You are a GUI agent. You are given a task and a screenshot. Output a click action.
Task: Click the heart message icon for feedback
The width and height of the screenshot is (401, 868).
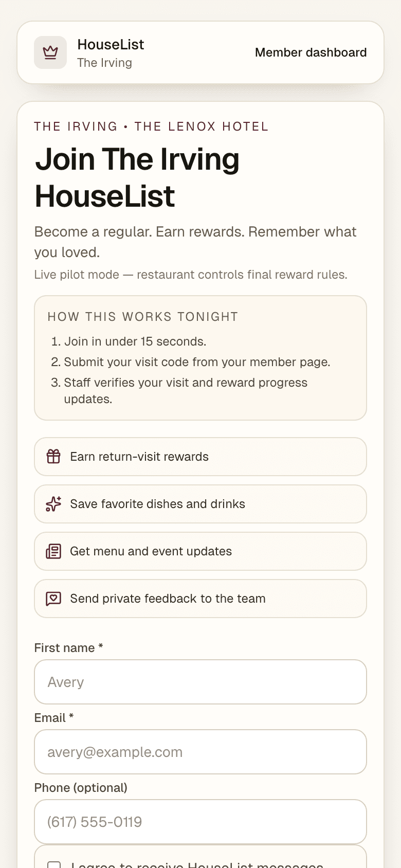point(53,599)
